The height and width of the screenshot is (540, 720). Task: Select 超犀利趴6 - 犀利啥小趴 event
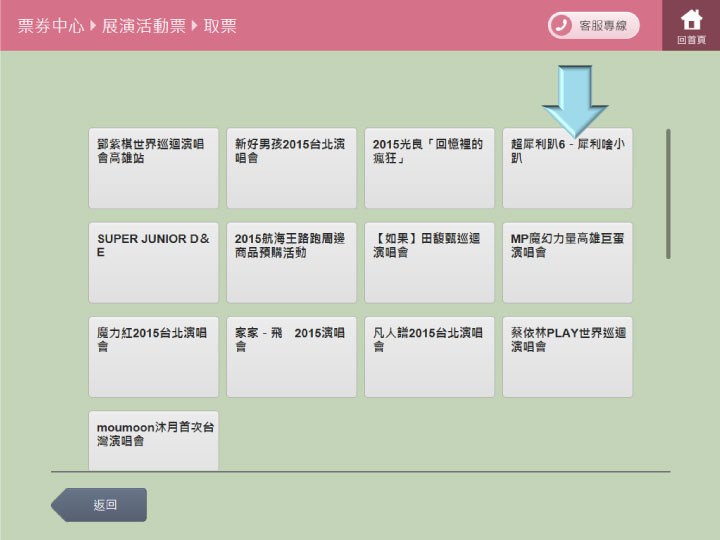click(568, 168)
